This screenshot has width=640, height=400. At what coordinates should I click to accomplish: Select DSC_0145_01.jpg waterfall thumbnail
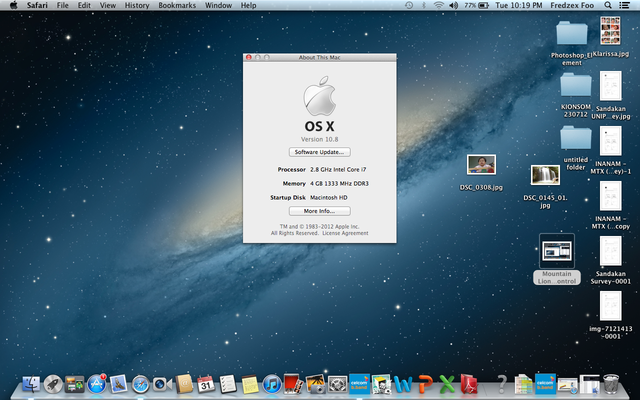545,175
